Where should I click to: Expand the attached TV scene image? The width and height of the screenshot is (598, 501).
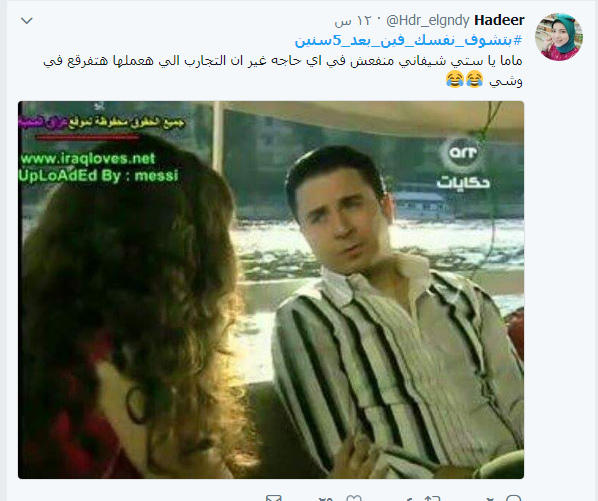click(271, 290)
